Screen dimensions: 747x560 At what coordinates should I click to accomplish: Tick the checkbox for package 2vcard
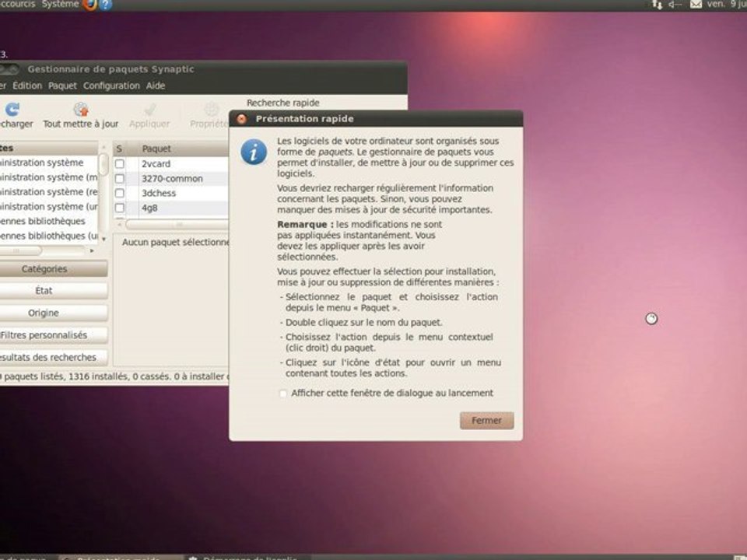click(120, 164)
